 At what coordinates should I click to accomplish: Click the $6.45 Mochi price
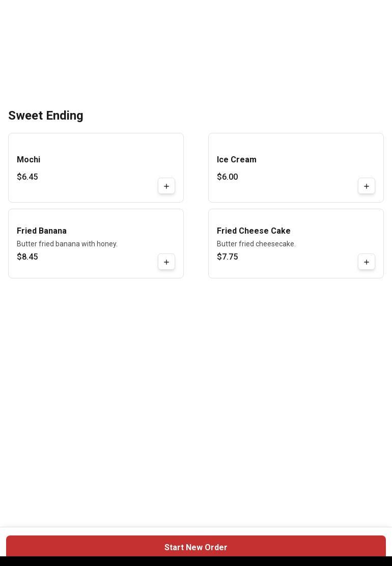27,177
